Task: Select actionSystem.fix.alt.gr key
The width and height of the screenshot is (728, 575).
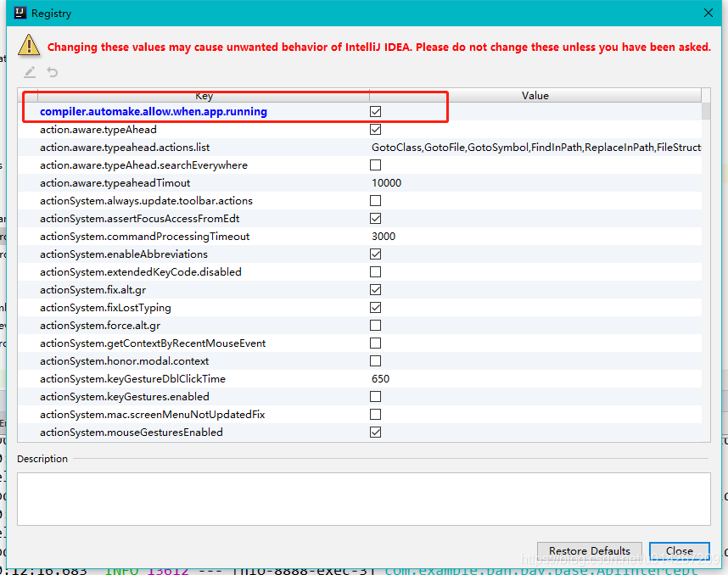Action: (92, 289)
